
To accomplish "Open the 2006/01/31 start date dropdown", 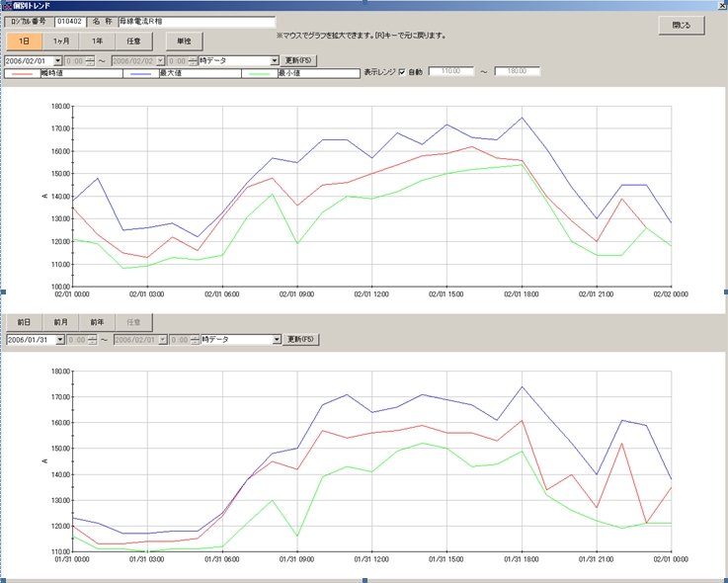I will [x=60, y=340].
